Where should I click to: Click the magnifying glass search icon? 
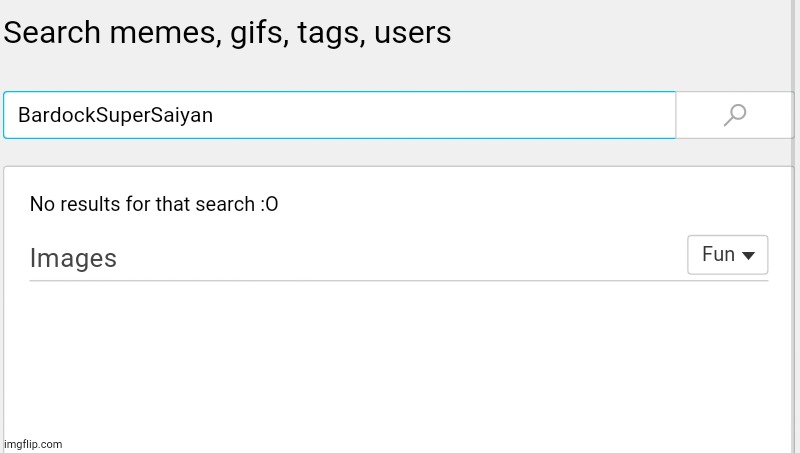coord(735,115)
